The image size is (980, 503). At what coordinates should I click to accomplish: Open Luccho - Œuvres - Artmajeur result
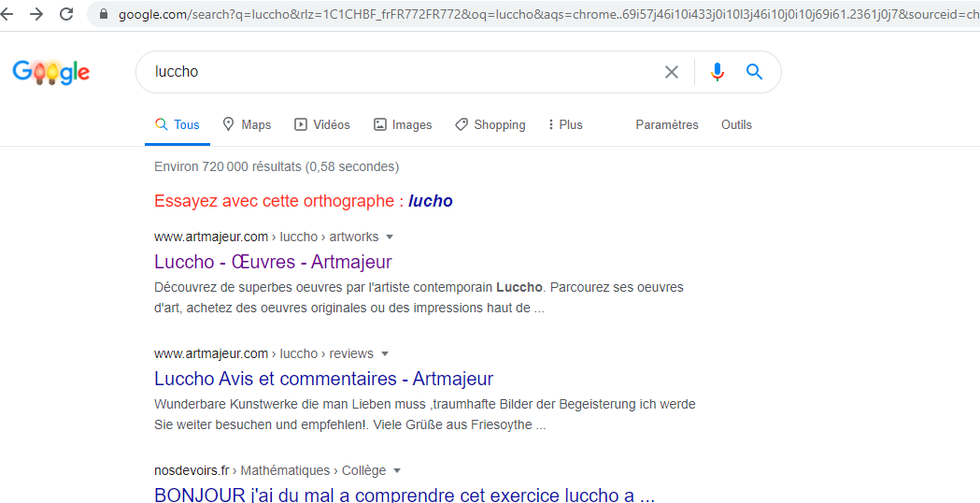[273, 262]
